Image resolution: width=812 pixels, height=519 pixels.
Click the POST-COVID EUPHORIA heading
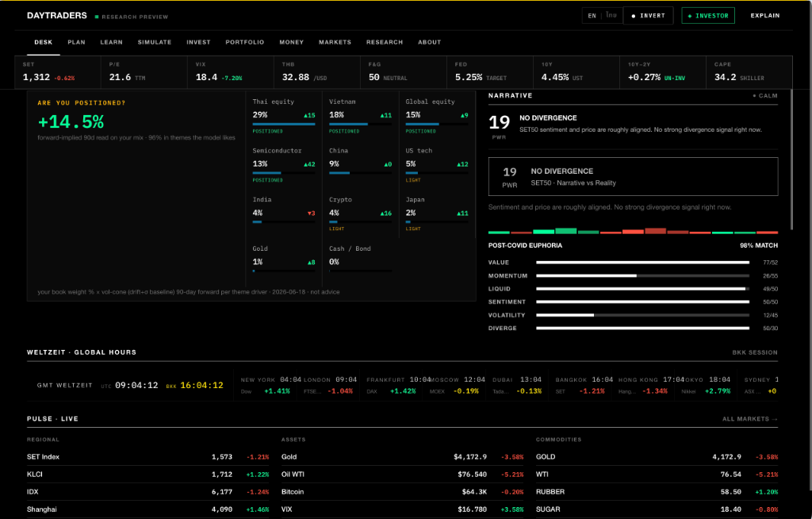[x=525, y=245]
